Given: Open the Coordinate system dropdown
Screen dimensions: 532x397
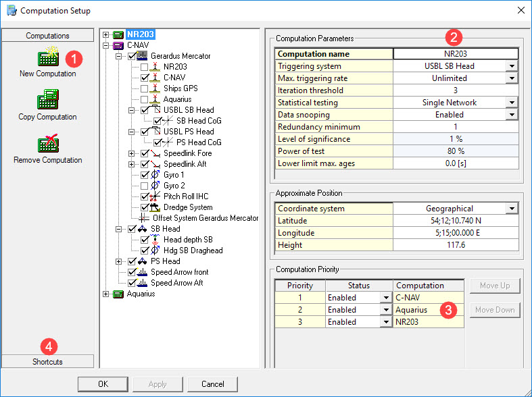Looking at the screenshot, I should pyautogui.click(x=512, y=209).
